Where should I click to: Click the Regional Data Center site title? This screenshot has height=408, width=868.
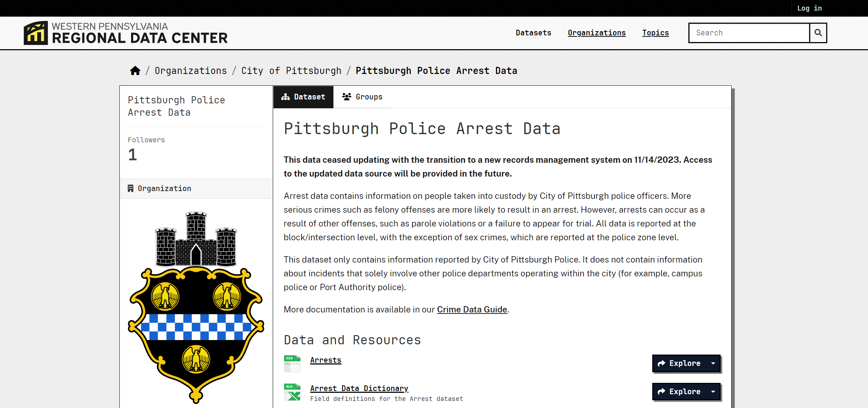tap(140, 33)
